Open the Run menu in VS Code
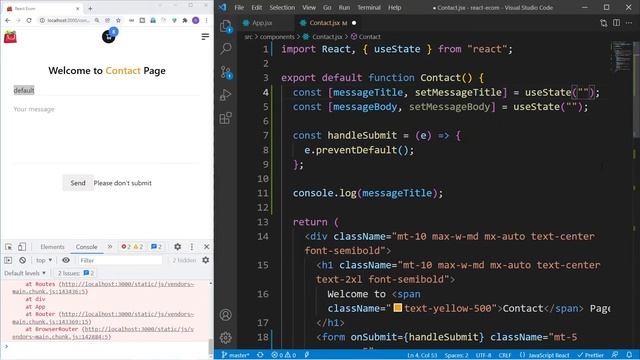The image size is (640, 360). tap(344, 7)
